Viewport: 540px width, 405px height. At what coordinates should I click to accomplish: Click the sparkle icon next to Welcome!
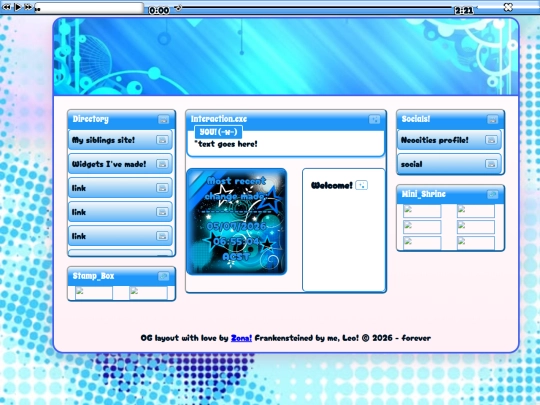[x=361, y=185]
